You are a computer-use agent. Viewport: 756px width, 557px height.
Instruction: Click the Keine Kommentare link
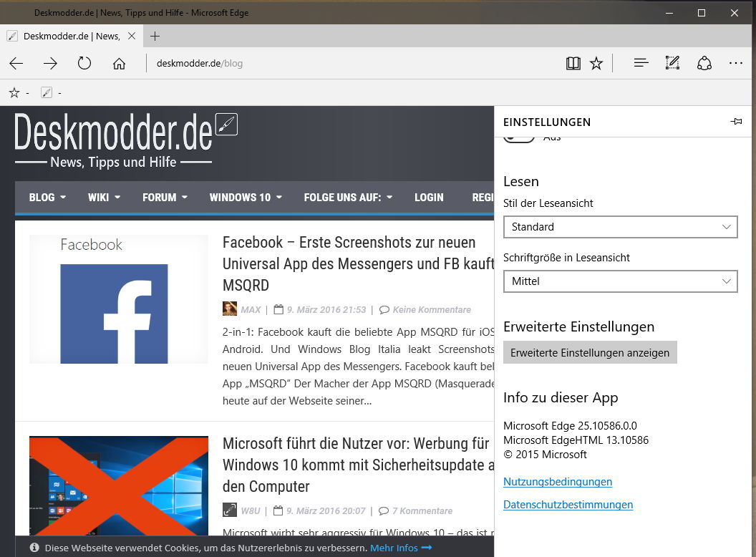(x=432, y=309)
